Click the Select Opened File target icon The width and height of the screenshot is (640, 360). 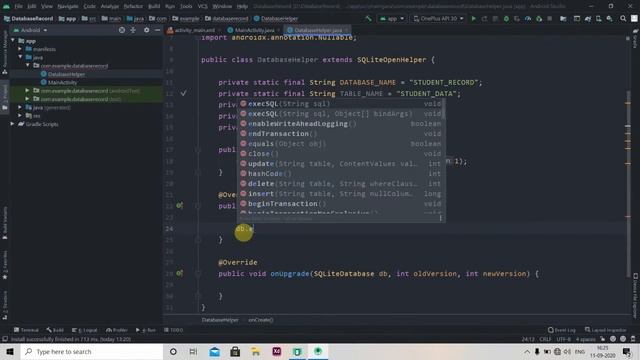click(122, 30)
